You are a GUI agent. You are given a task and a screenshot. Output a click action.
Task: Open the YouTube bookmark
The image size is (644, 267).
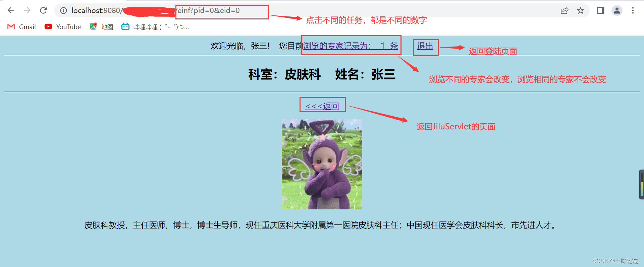click(63, 27)
